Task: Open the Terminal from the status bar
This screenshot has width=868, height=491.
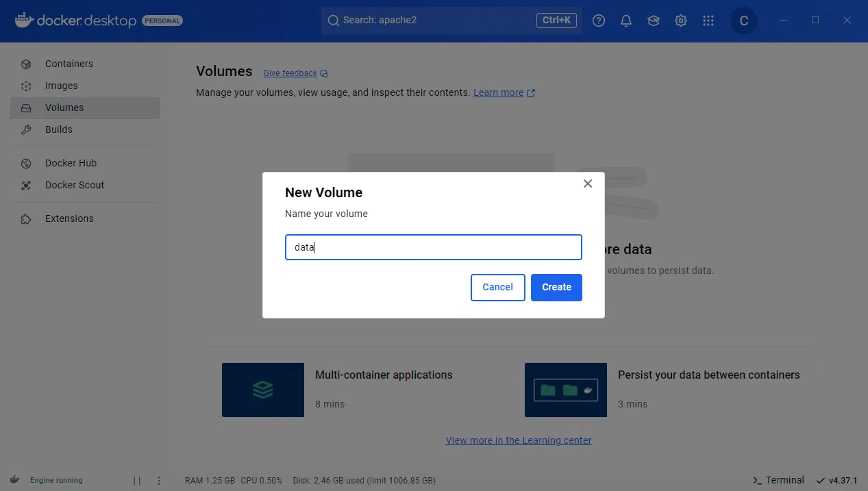Action: 778,480
